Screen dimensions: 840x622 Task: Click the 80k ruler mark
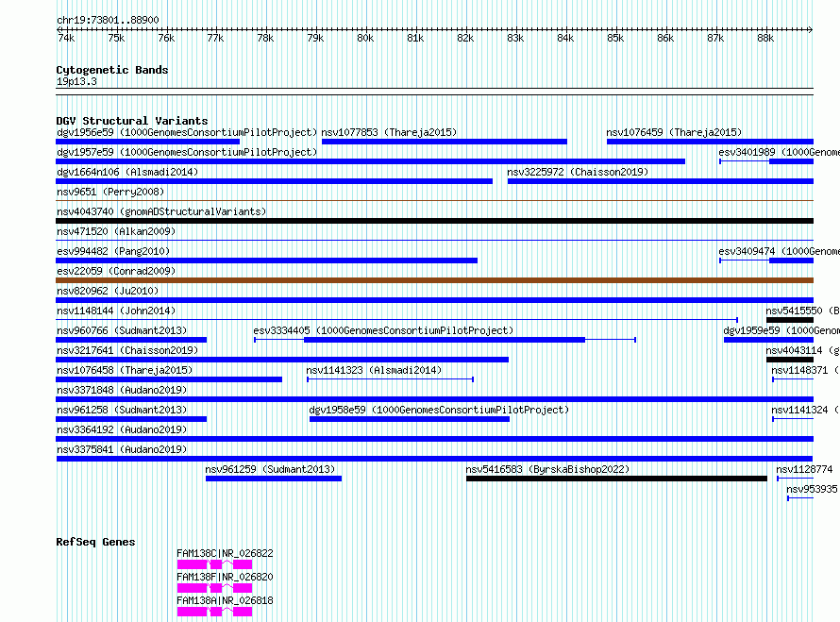coord(365,38)
